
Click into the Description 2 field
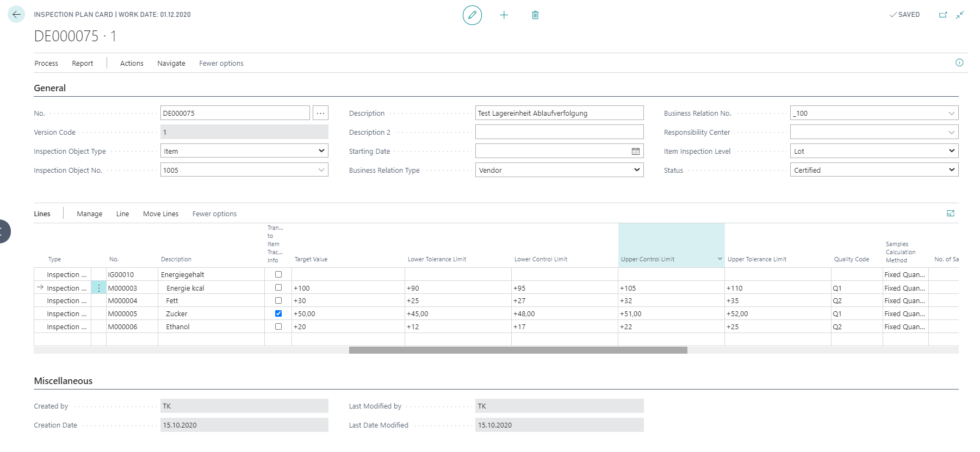(x=559, y=132)
